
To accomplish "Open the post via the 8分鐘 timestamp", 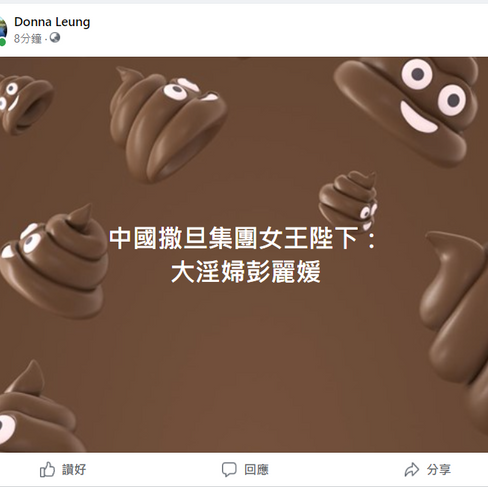I will coord(28,39).
